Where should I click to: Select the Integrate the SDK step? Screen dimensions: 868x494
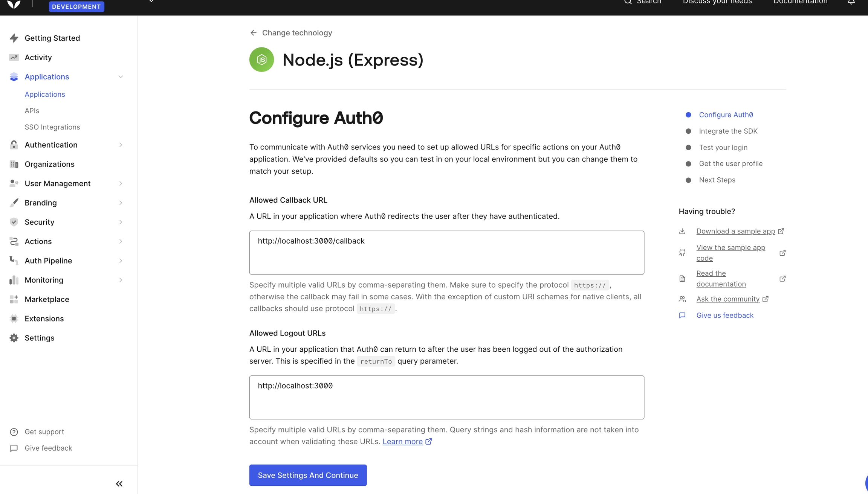point(728,131)
